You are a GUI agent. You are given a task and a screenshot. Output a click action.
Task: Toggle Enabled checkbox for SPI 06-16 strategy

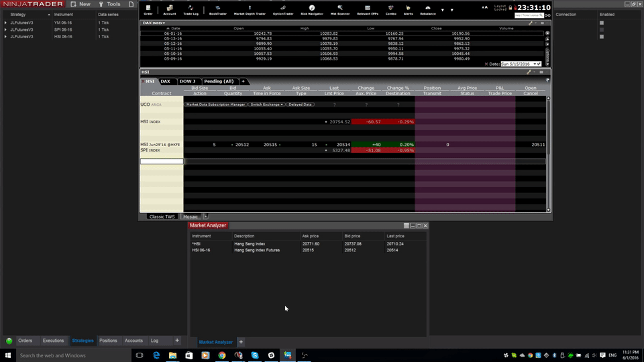click(x=602, y=29)
